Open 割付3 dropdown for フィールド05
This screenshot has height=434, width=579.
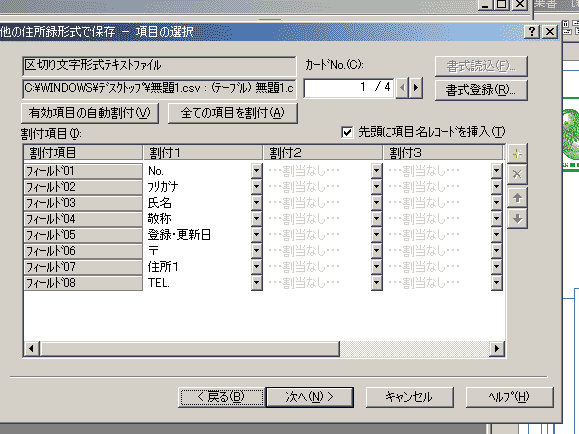pos(496,235)
